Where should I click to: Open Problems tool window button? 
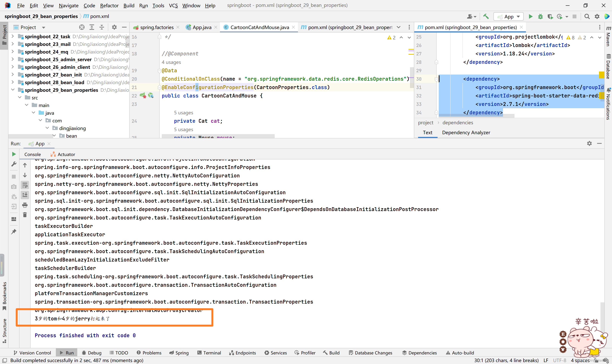pos(149,353)
